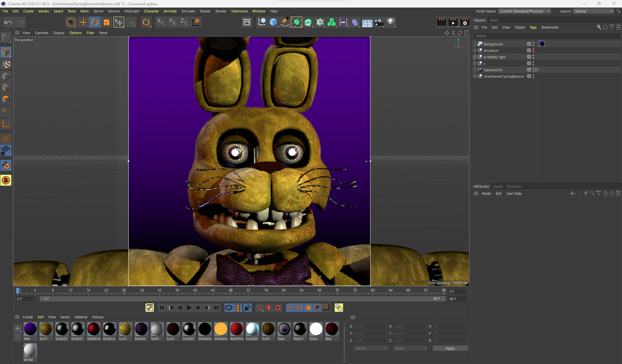Viewport: 622px width, 364px height.
Task: Expand the Armature object in tree
Action: (475, 50)
